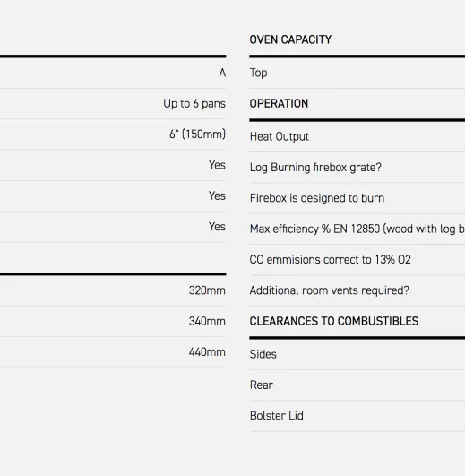Click the Max efficiency EN 12850 row

(357, 229)
